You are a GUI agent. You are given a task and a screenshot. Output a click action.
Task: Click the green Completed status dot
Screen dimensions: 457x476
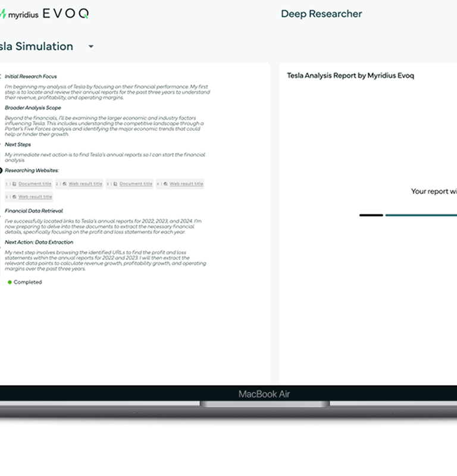point(10,282)
